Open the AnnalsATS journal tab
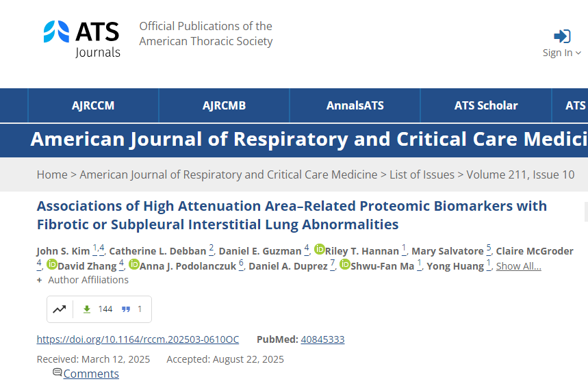Screen dimensions: 588x388 pos(355,105)
